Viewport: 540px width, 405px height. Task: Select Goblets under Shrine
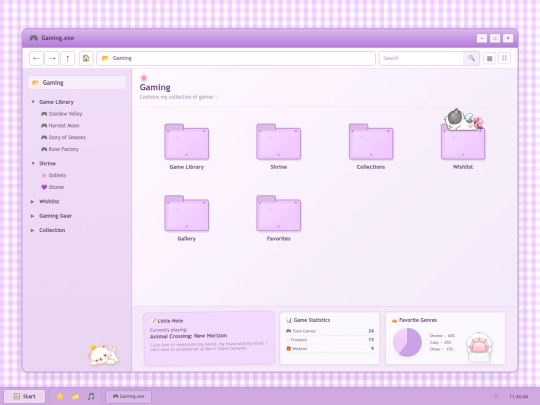54,175
